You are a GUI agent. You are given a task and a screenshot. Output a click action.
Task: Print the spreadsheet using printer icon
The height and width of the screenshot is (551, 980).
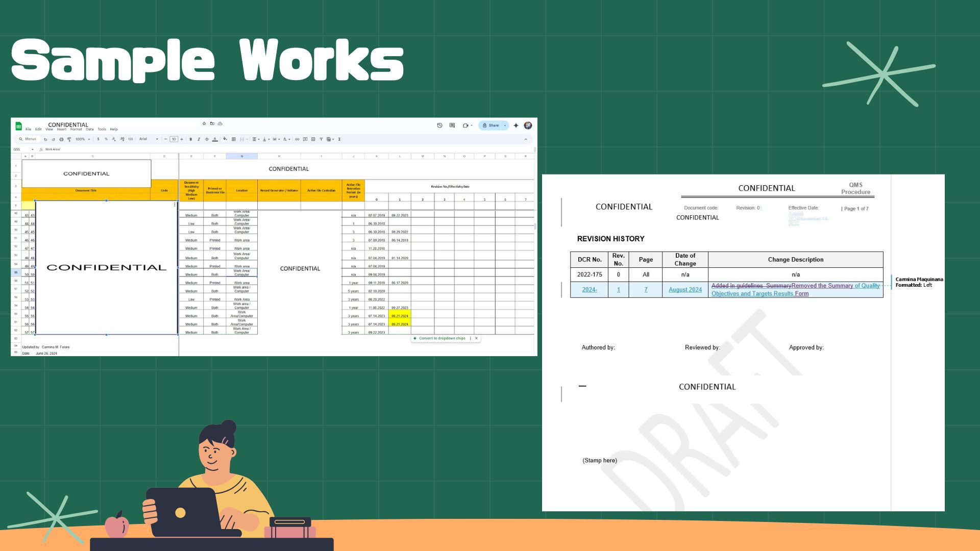[61, 139]
